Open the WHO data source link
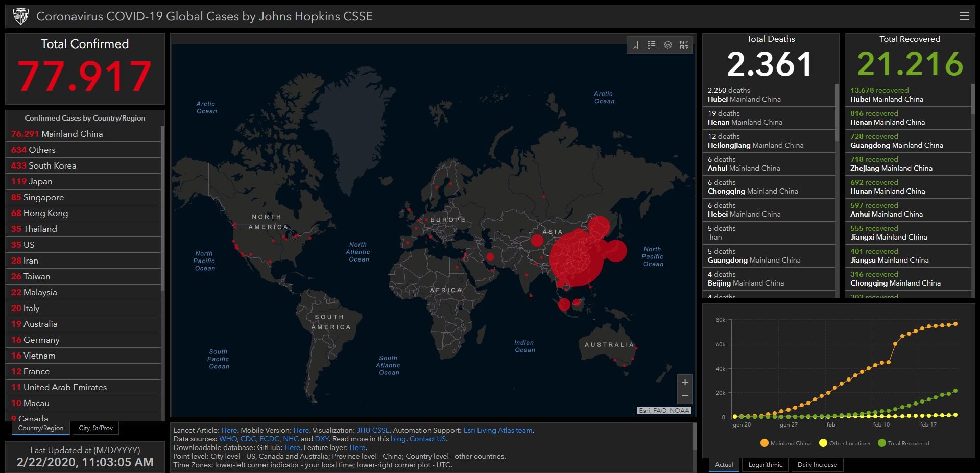Screen dimensions: 980x473 228,439
